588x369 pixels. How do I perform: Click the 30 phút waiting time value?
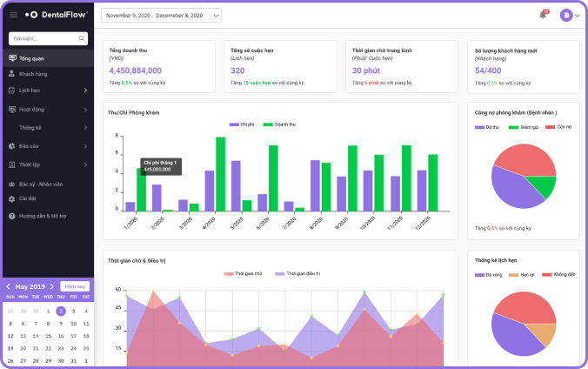pyautogui.click(x=366, y=70)
